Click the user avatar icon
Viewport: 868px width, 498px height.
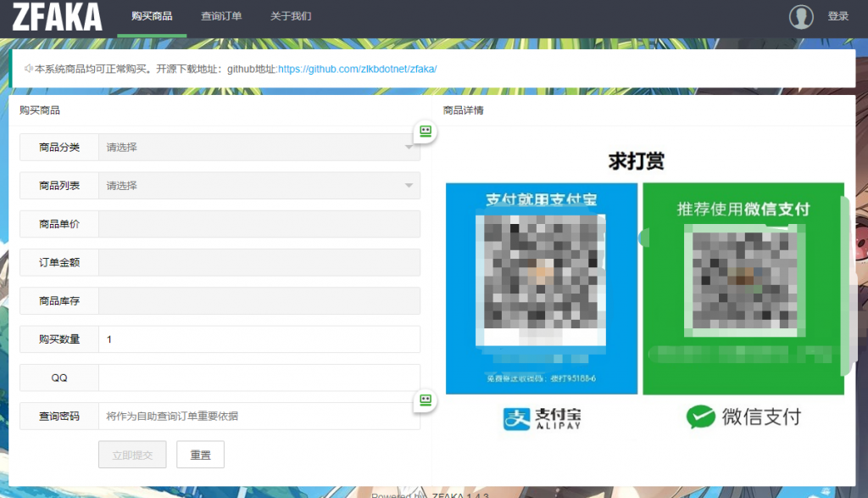click(801, 17)
